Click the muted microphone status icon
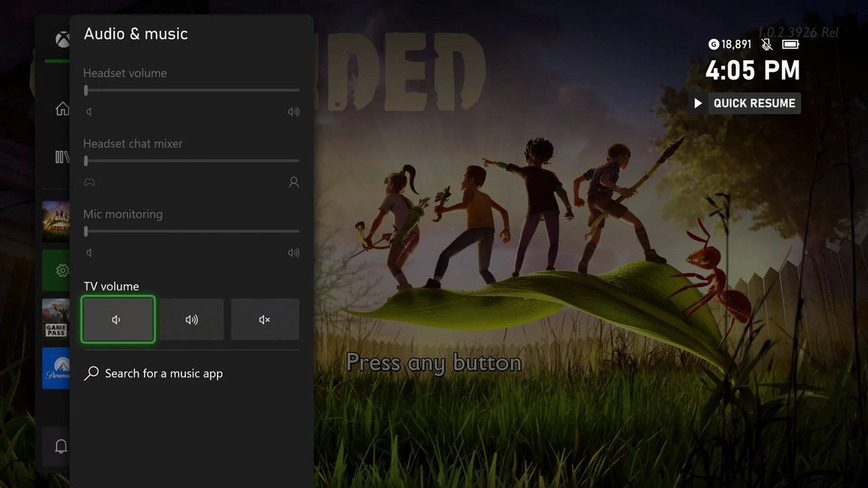Viewport: 868px width, 488px height. click(x=766, y=43)
